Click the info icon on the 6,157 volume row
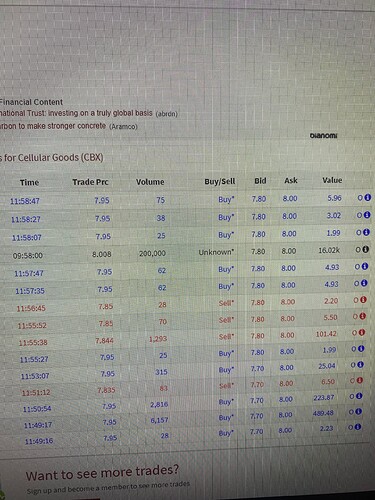Viewport: 375px width, 500px height. 358,412
